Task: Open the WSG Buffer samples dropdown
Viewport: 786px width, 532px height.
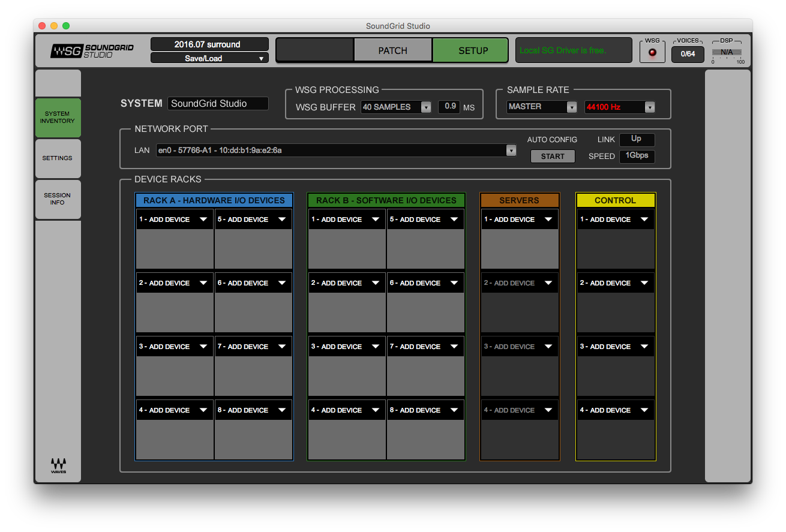Action: [396, 107]
